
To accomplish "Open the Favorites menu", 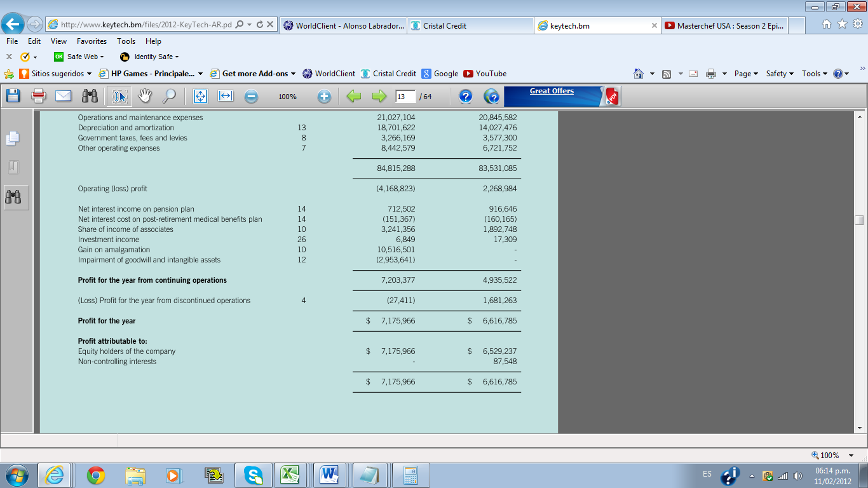I will [x=92, y=41].
